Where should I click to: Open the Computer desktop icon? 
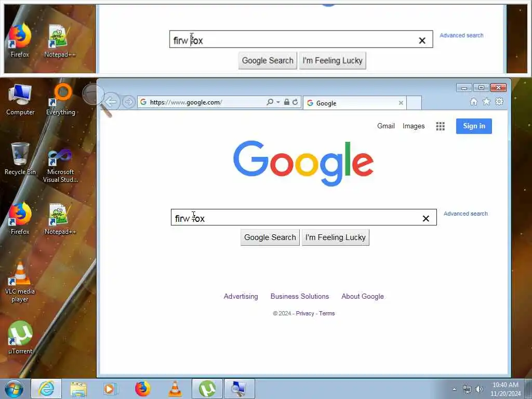click(x=20, y=99)
